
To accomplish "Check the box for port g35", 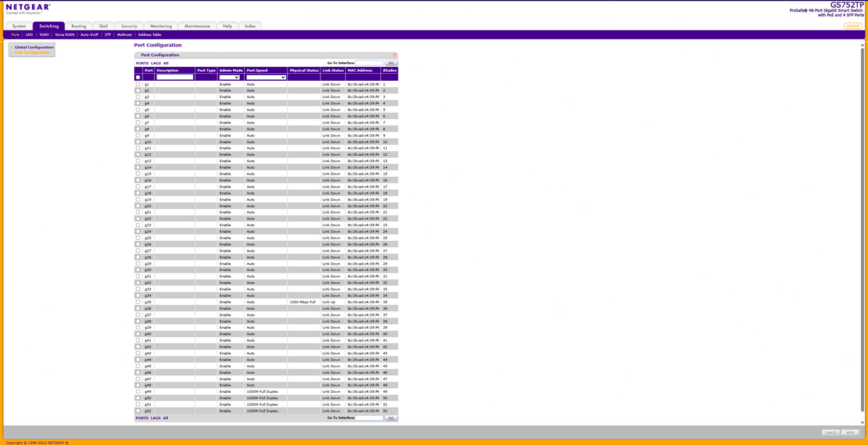I will tap(138, 302).
